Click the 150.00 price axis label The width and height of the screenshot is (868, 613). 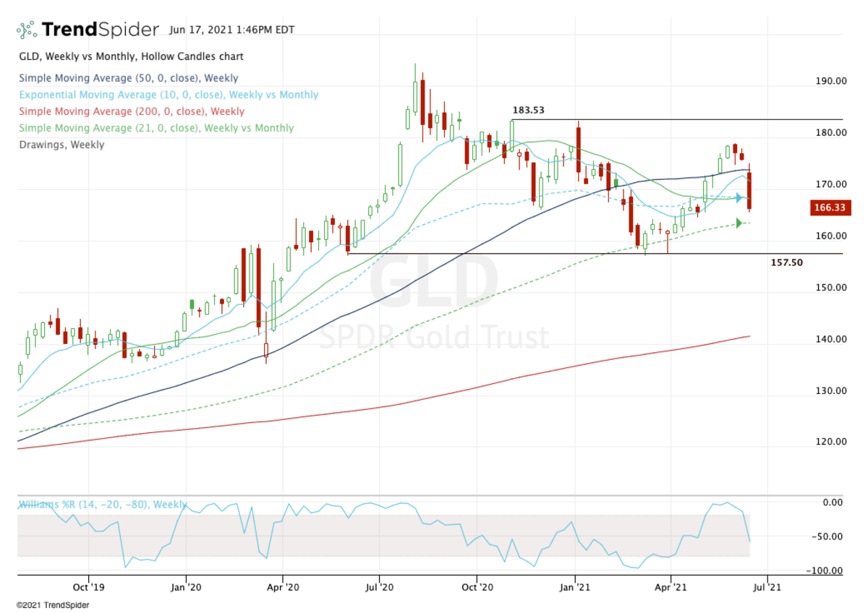click(x=830, y=288)
